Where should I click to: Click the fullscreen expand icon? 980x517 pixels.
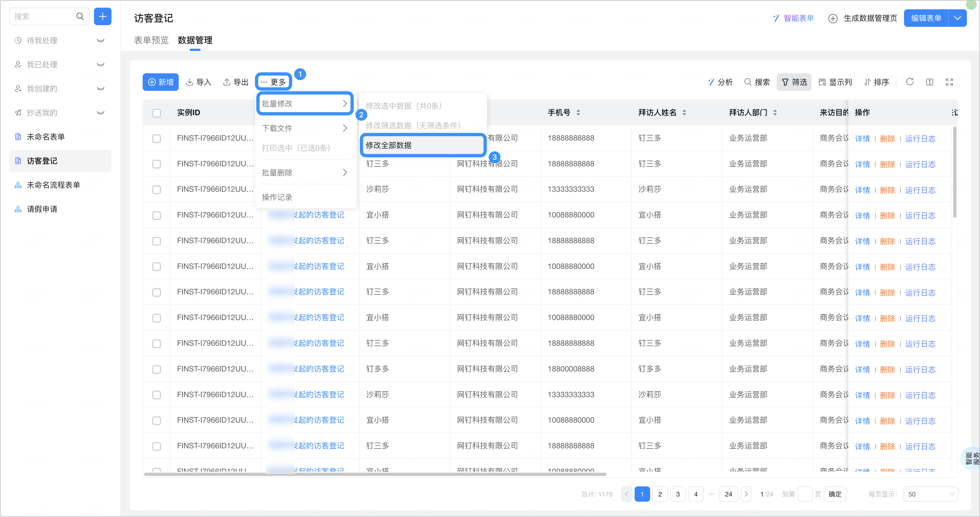tap(949, 82)
